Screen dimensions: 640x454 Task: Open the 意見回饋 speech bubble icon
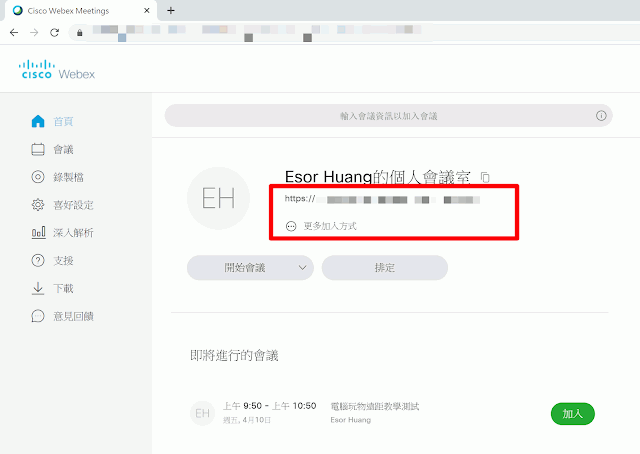pyautogui.click(x=38, y=316)
